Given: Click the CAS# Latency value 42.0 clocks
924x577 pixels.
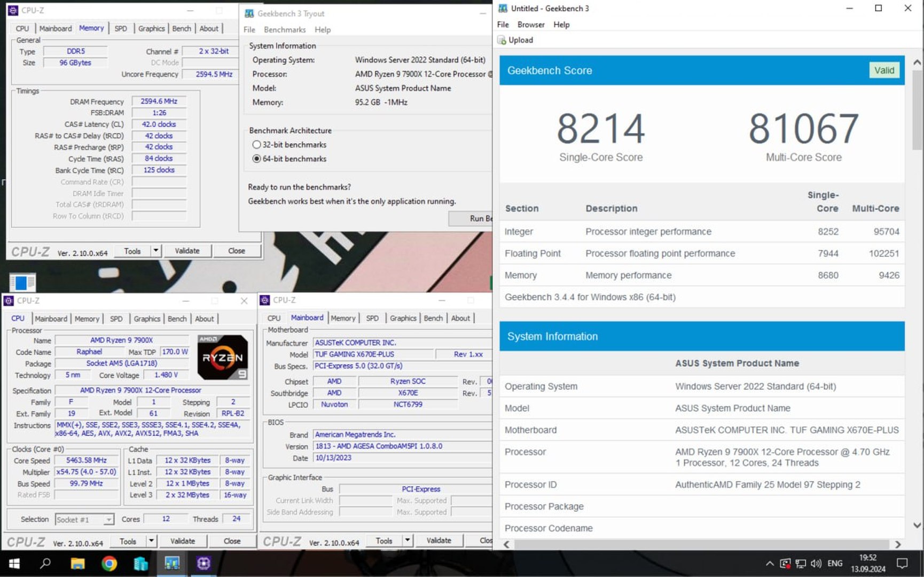Looking at the screenshot, I should coord(159,124).
